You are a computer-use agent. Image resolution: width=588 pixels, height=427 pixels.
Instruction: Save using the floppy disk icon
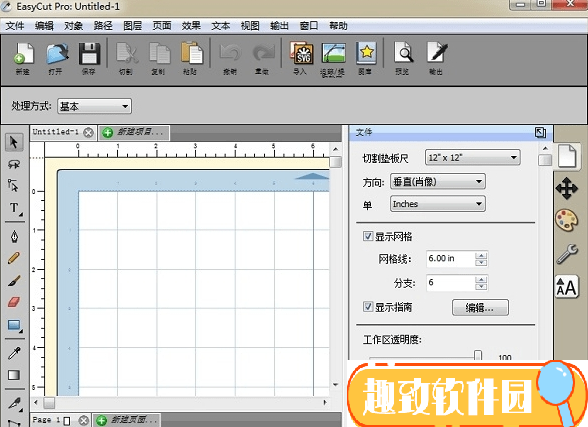89,54
